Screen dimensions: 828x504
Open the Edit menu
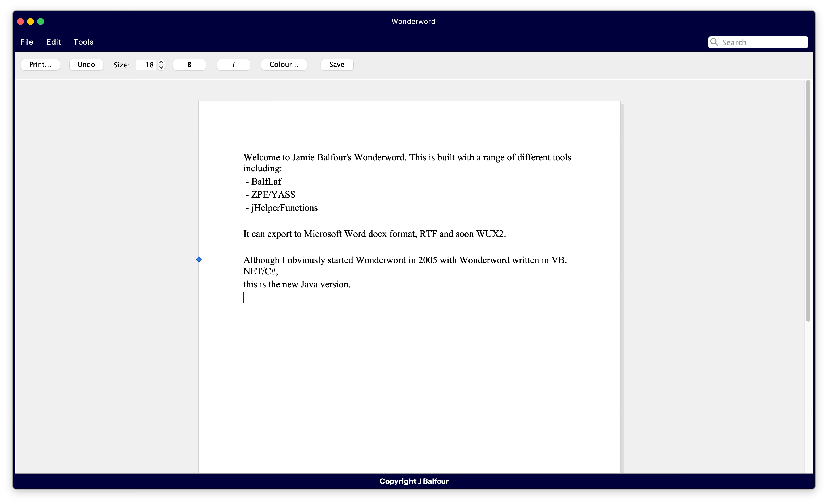(53, 42)
